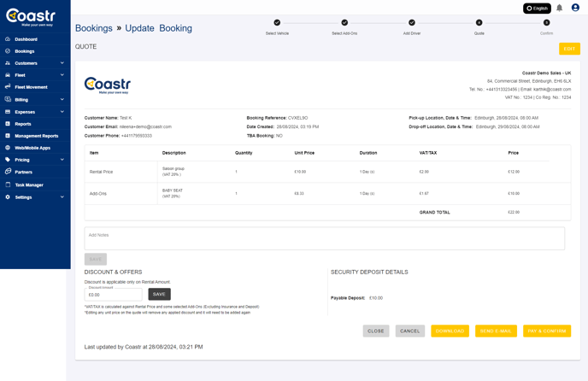Click the Coastr logo on the quote

click(x=108, y=85)
